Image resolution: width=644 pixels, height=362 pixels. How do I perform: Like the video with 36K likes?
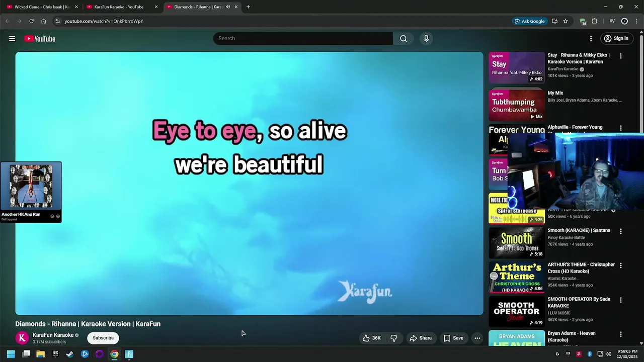(372, 338)
